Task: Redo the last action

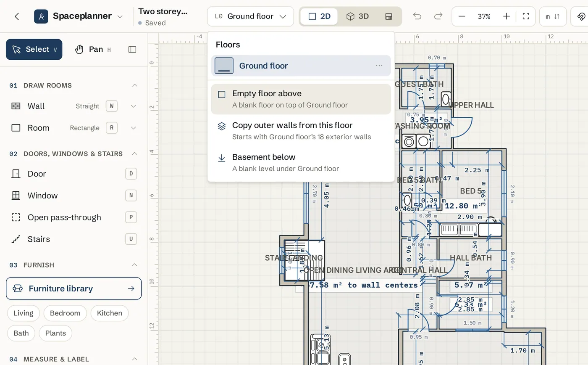Action: click(438, 16)
